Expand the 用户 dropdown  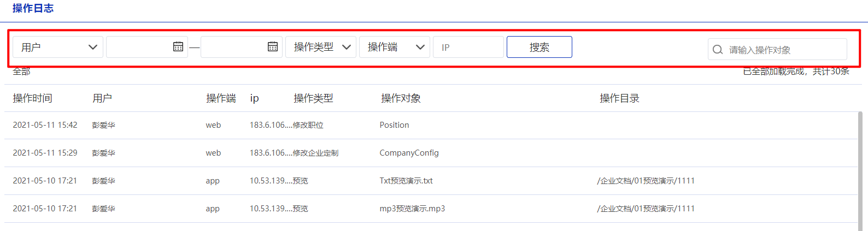point(58,47)
